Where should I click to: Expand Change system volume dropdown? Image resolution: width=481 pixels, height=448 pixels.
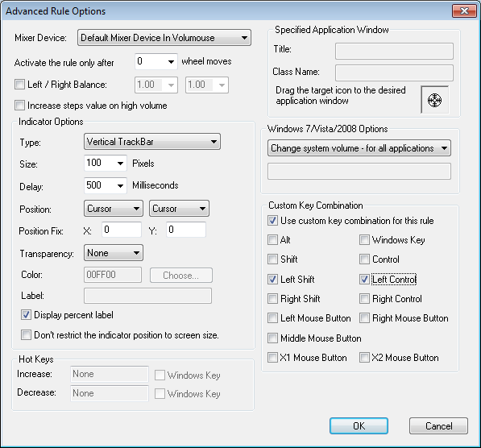click(359, 148)
